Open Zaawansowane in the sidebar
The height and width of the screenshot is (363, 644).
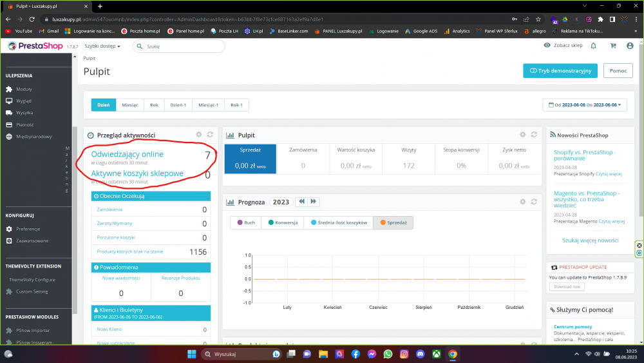click(x=32, y=241)
